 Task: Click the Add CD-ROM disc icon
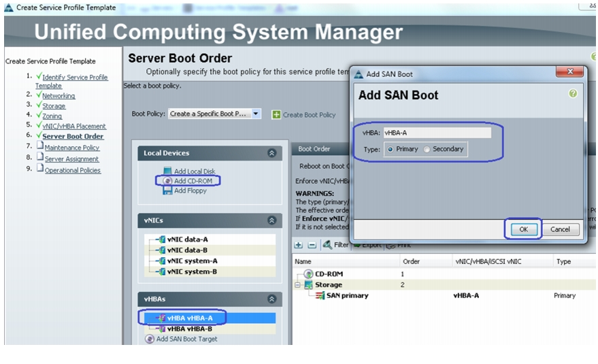pyautogui.click(x=167, y=181)
